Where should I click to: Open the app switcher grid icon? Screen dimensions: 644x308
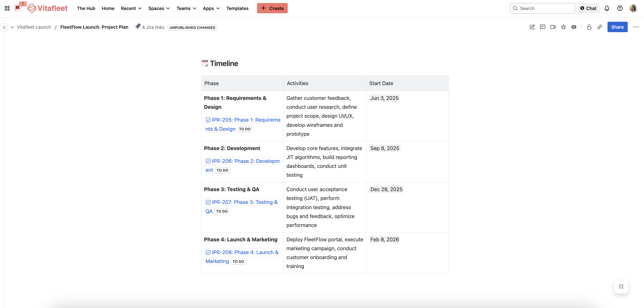tap(7, 8)
